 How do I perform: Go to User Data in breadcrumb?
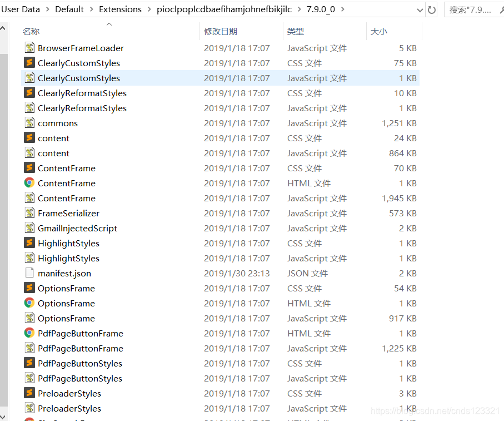pos(21,9)
